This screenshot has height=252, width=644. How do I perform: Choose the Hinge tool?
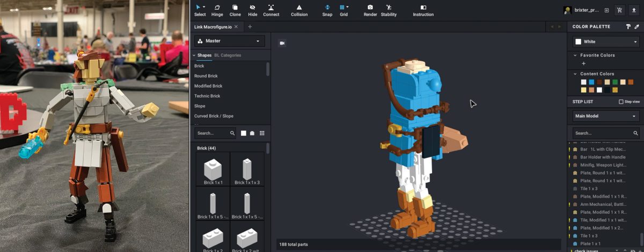coord(217,10)
